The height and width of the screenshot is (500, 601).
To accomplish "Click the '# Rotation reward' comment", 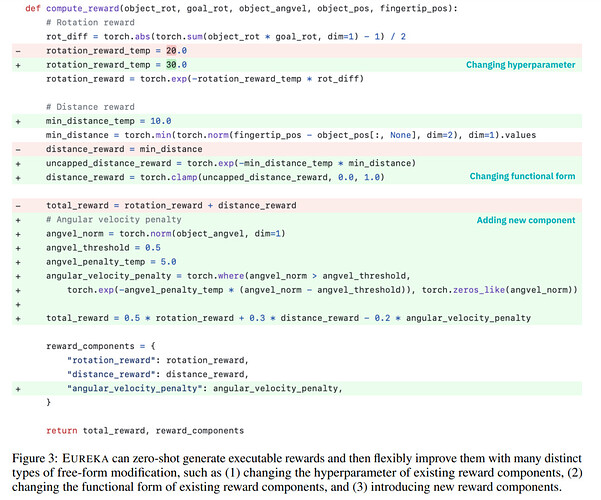I will 90,23.
